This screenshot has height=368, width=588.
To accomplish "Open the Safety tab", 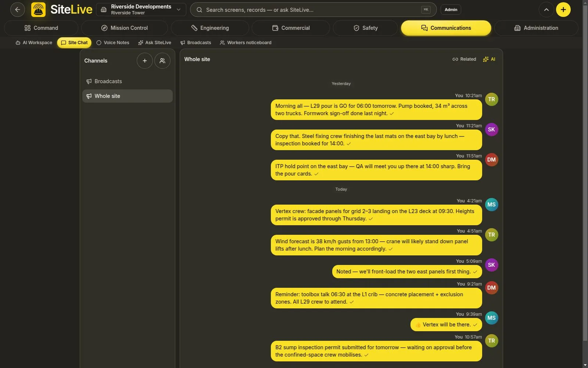I will (x=365, y=28).
